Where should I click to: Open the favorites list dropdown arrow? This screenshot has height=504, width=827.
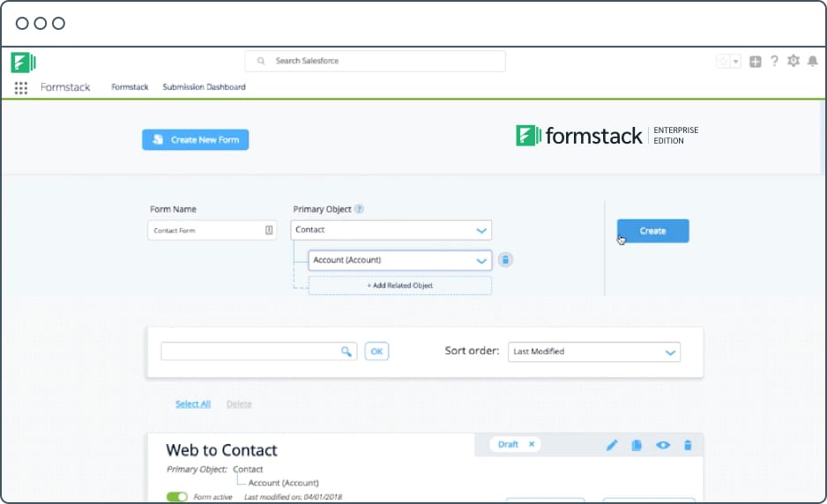736,61
